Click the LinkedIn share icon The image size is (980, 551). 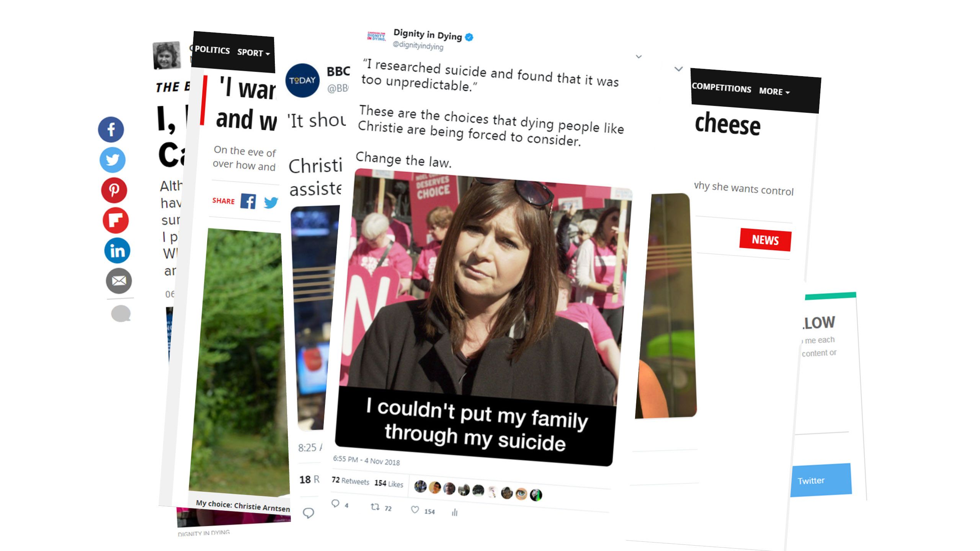[117, 251]
